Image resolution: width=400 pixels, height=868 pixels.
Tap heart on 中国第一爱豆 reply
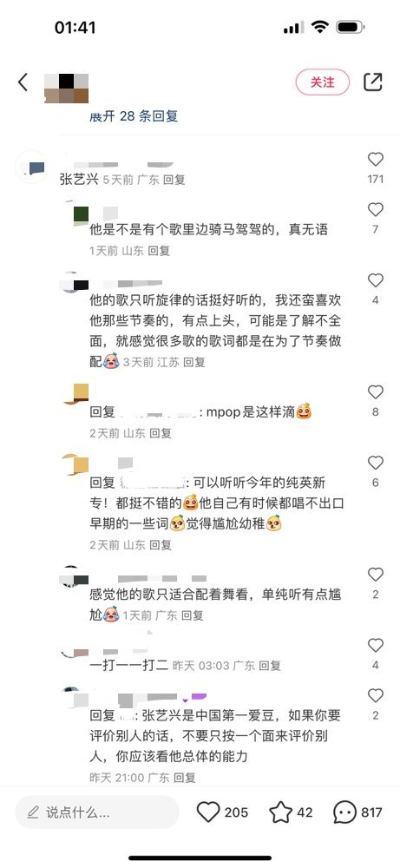coord(375,696)
